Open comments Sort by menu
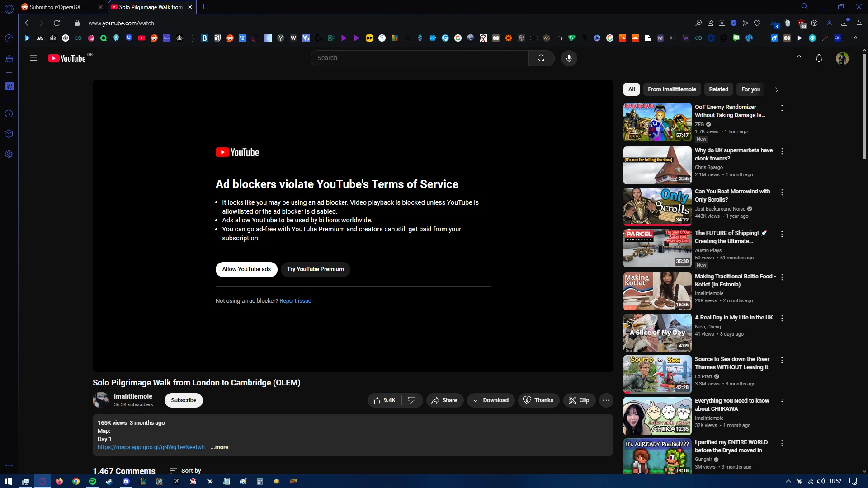This screenshot has width=868, height=488. pyautogui.click(x=185, y=471)
